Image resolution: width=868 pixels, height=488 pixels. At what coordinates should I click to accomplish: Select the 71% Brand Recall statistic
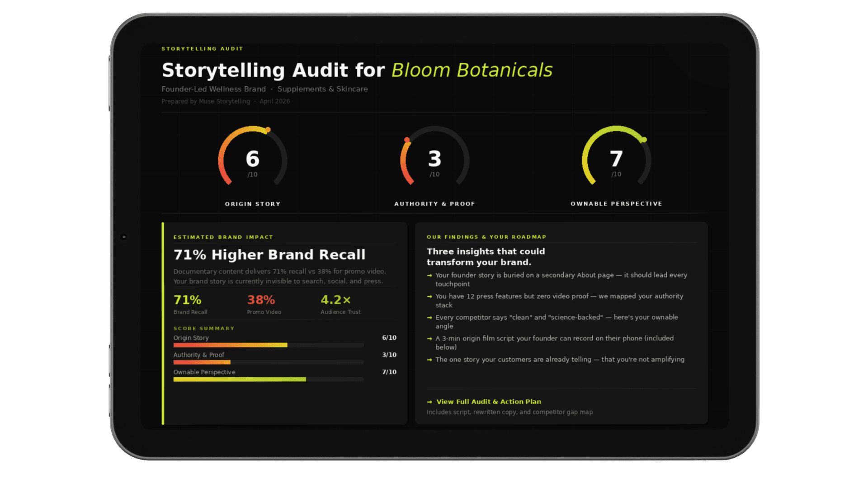pos(188,300)
